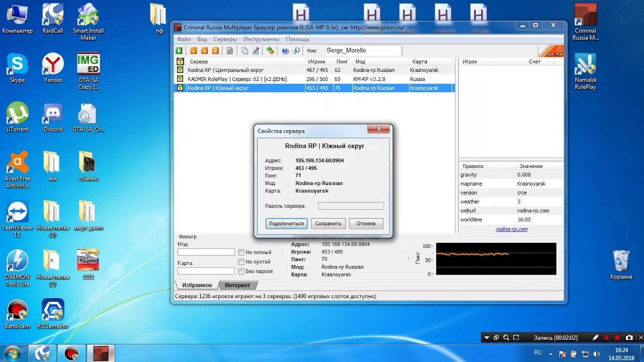Enable the 'Без пароля' filter checkbox
This screenshot has height=362, width=644.
click(242, 271)
